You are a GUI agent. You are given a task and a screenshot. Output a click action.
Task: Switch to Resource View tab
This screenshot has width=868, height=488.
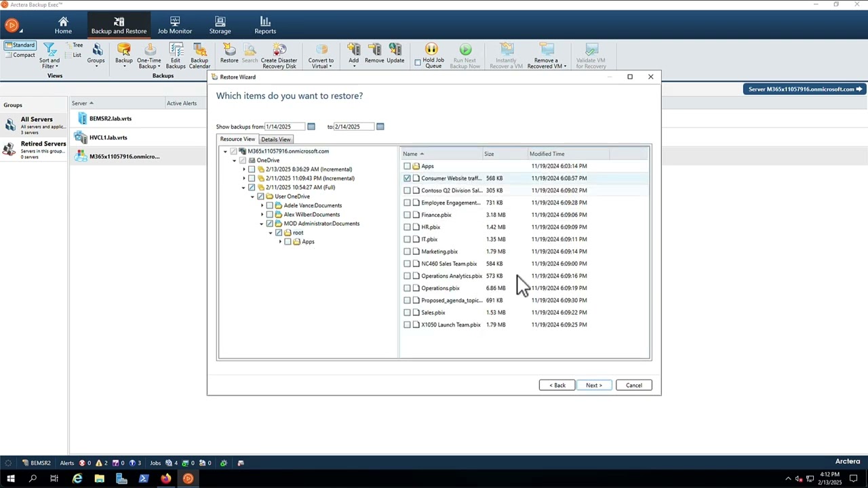(x=237, y=139)
